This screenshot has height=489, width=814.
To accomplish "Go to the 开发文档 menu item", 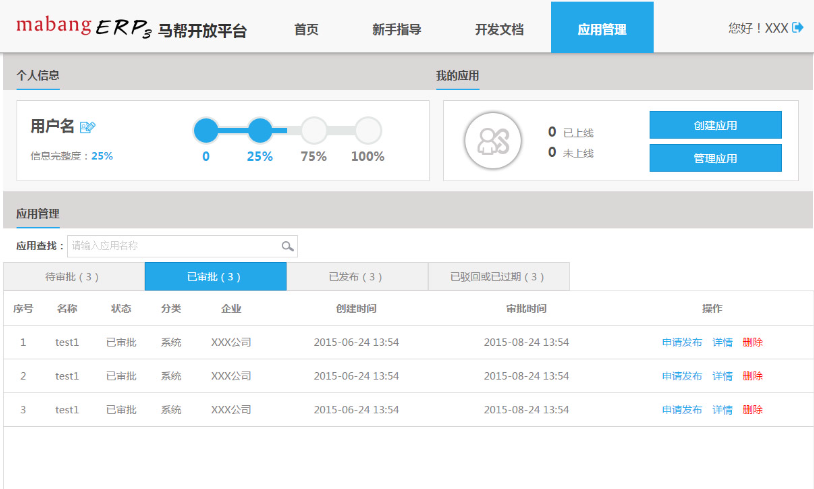I will (498, 29).
